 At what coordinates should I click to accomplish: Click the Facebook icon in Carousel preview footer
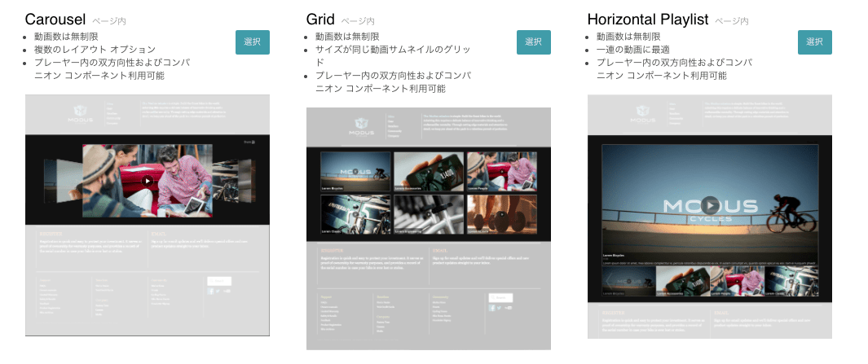tap(210, 291)
